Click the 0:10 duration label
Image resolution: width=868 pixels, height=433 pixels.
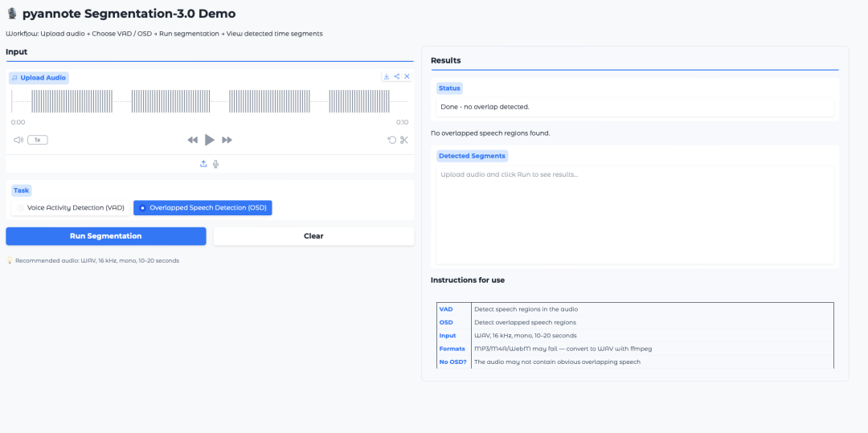tap(403, 122)
